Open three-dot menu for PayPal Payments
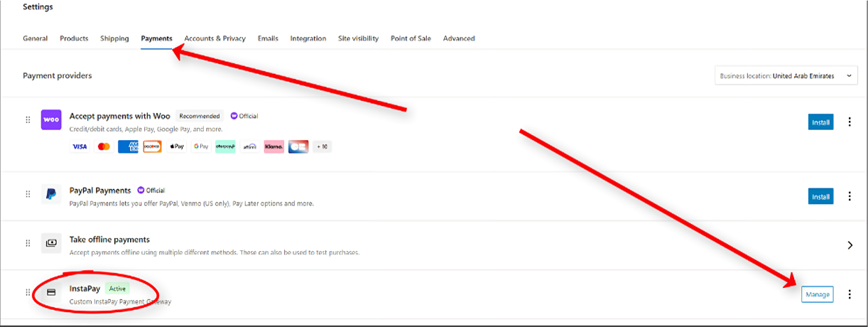The width and height of the screenshot is (868, 327). (850, 196)
